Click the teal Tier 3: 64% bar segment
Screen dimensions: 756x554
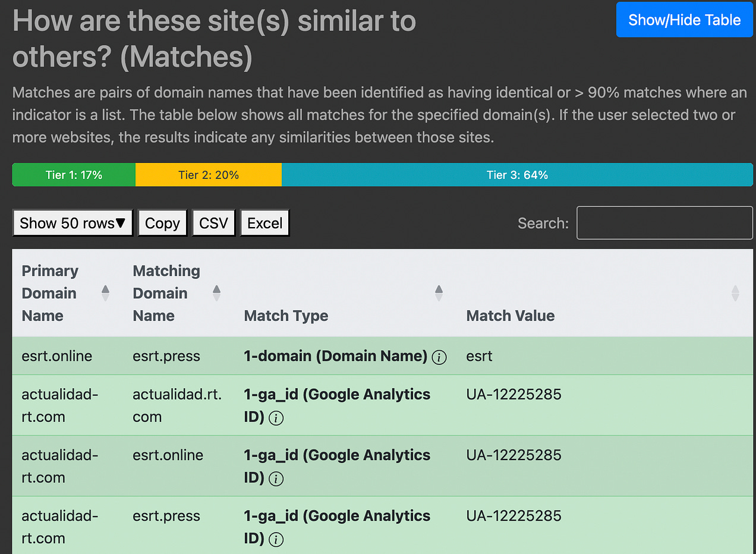(x=517, y=175)
